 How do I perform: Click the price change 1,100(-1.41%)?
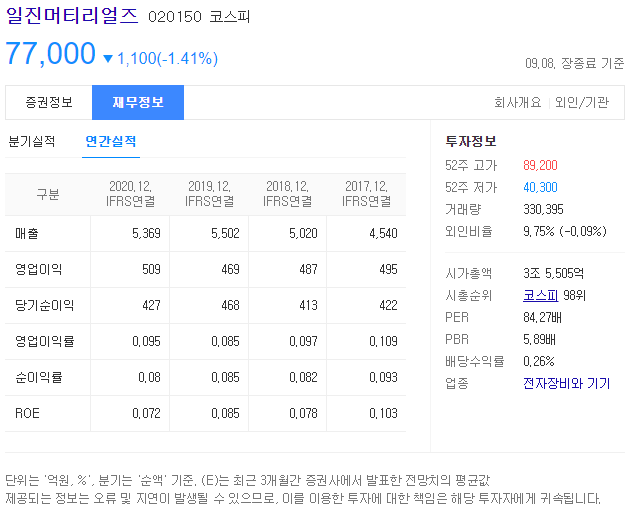(168, 59)
